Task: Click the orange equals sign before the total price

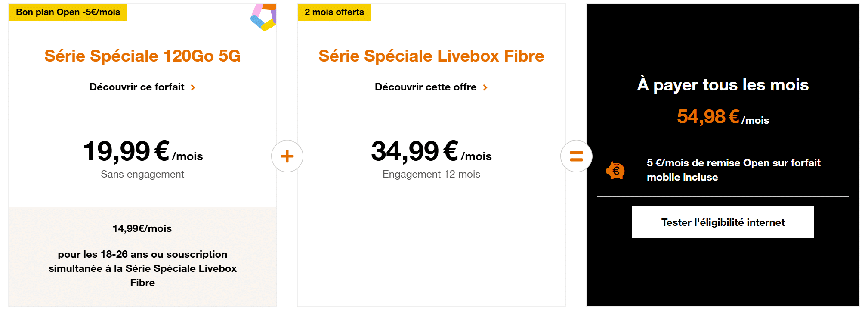Action: (576, 156)
